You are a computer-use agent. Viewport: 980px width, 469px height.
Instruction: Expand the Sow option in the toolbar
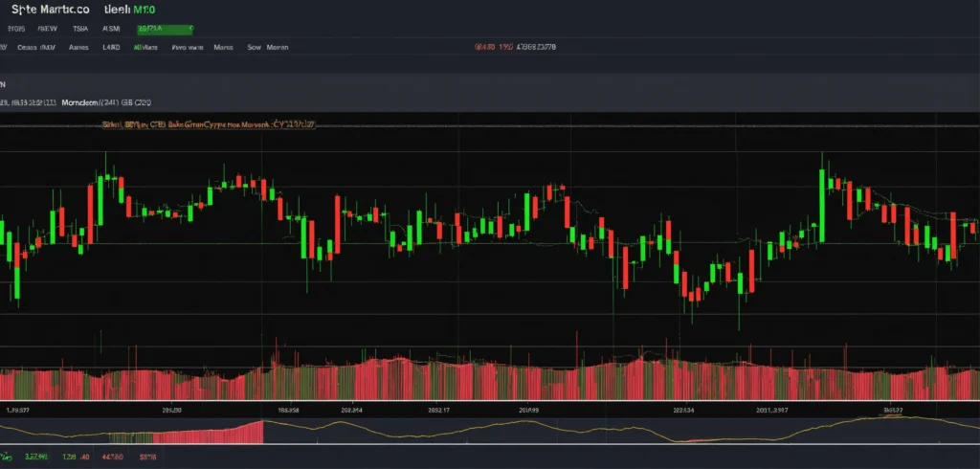pyautogui.click(x=254, y=46)
